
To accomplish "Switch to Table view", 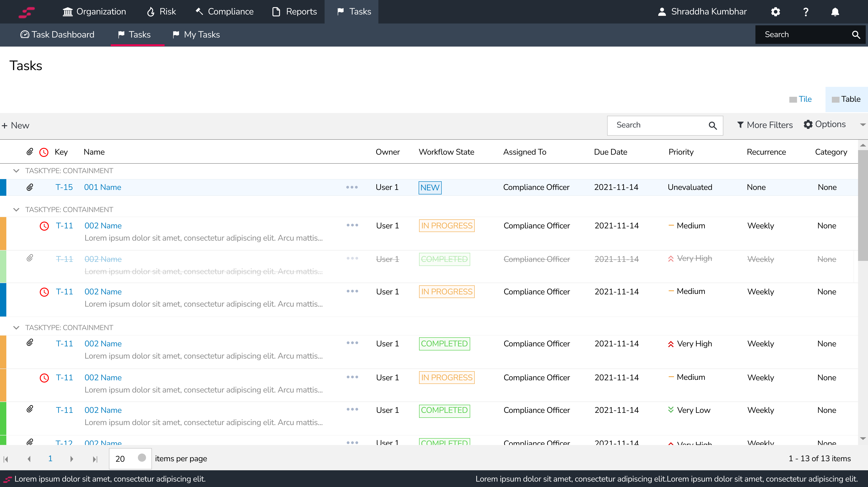I will coord(846,99).
